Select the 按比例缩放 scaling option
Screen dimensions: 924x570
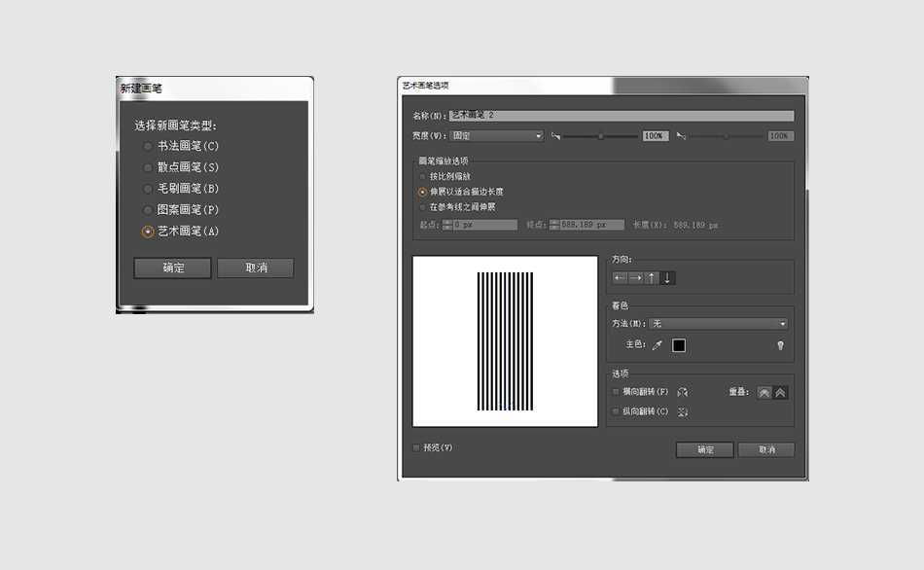click(422, 176)
